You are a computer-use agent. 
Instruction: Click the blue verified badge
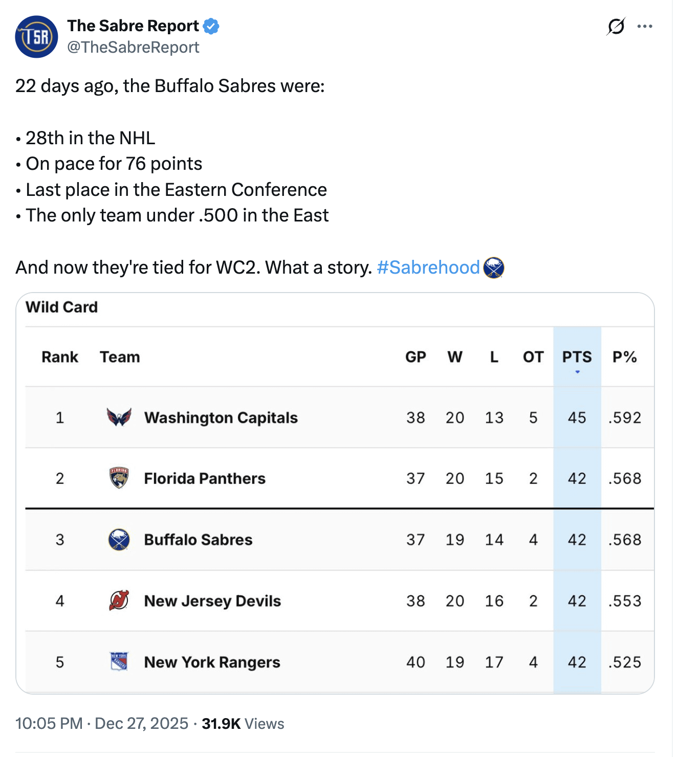coord(211,26)
